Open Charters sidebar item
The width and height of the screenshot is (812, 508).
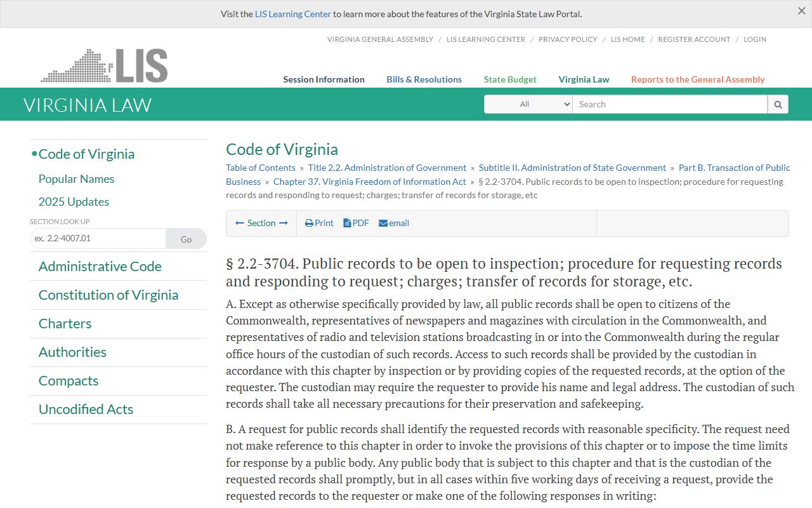65,324
